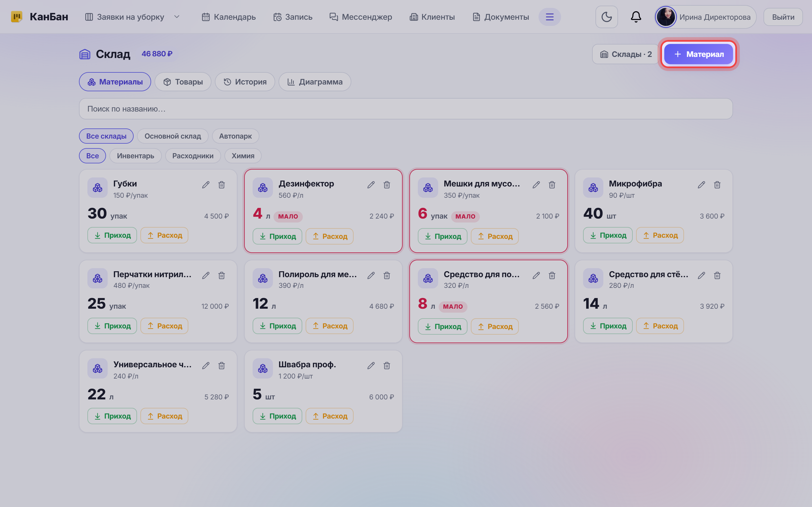This screenshot has width=812, height=507.
Task: Switch to the Диаграмма tab
Action: click(x=315, y=82)
